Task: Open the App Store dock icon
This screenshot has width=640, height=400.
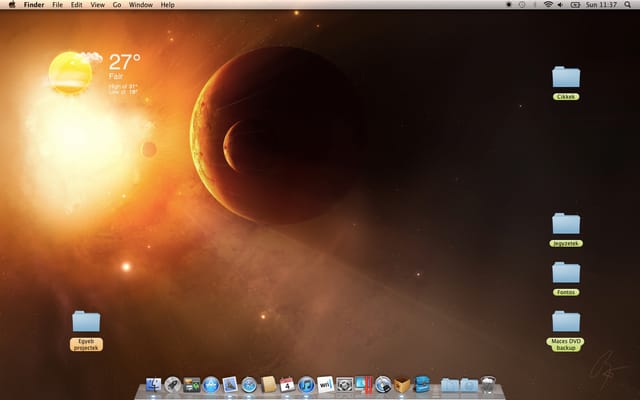Action: [x=211, y=385]
